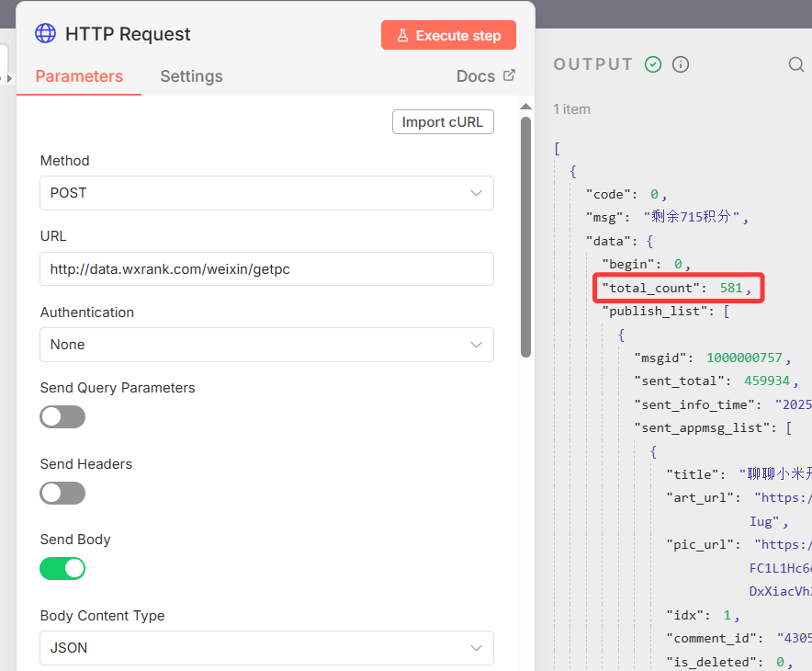The width and height of the screenshot is (812, 671).
Task: Open the Method dropdown showing POST
Action: tap(266, 193)
